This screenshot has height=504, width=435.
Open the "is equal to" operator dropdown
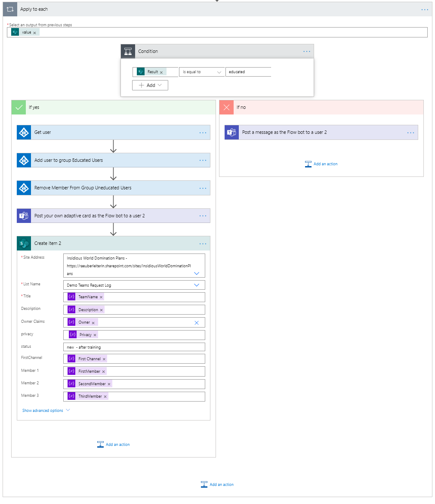(x=201, y=72)
